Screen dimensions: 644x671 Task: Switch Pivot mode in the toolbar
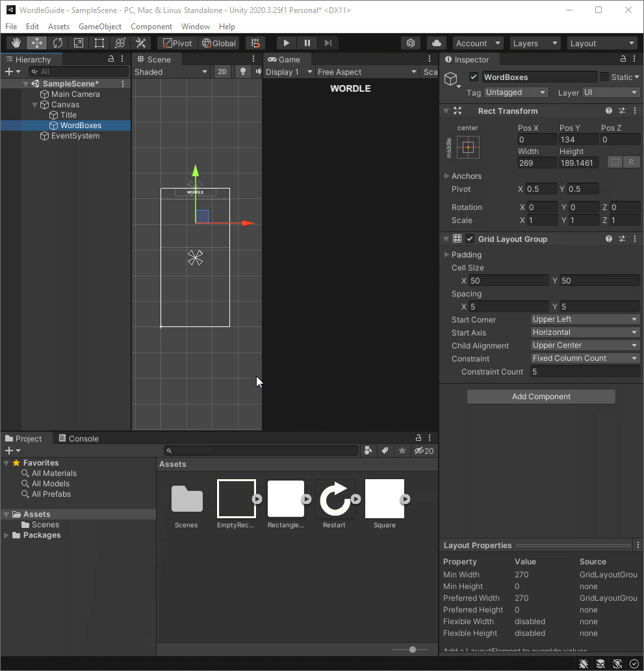(175, 42)
